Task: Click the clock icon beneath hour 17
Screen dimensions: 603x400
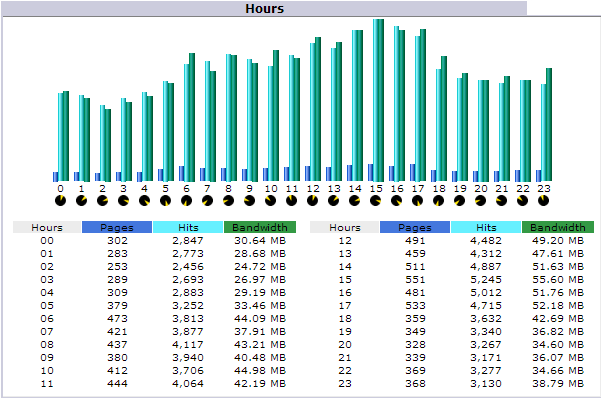Action: click(418, 200)
